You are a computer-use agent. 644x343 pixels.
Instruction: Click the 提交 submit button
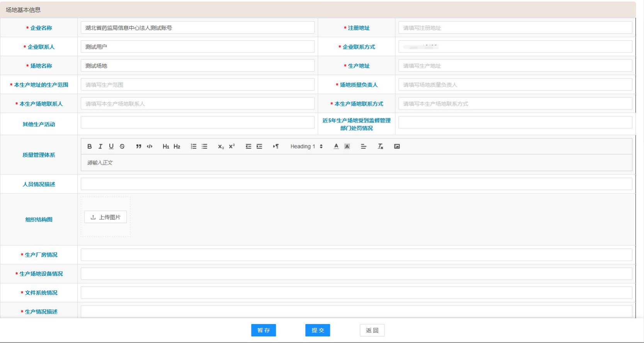pyautogui.click(x=318, y=330)
